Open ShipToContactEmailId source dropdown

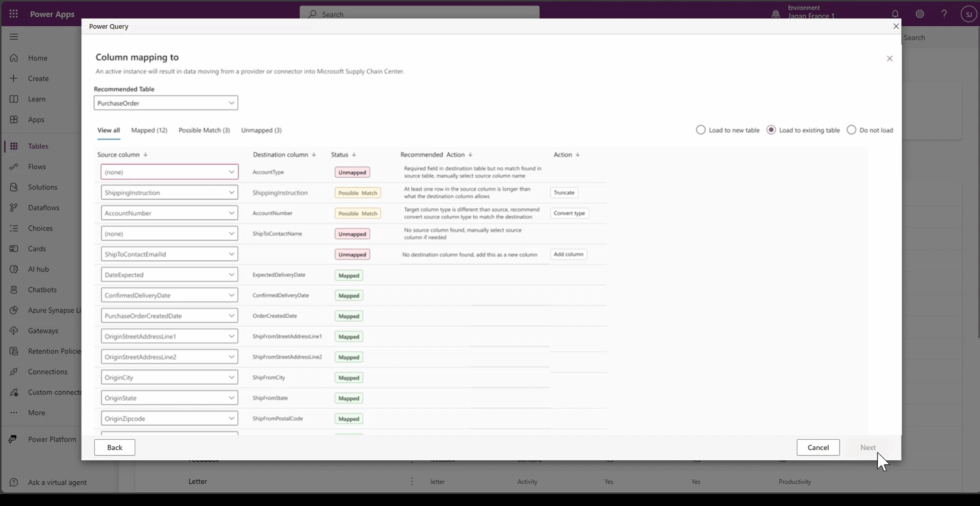click(x=169, y=254)
